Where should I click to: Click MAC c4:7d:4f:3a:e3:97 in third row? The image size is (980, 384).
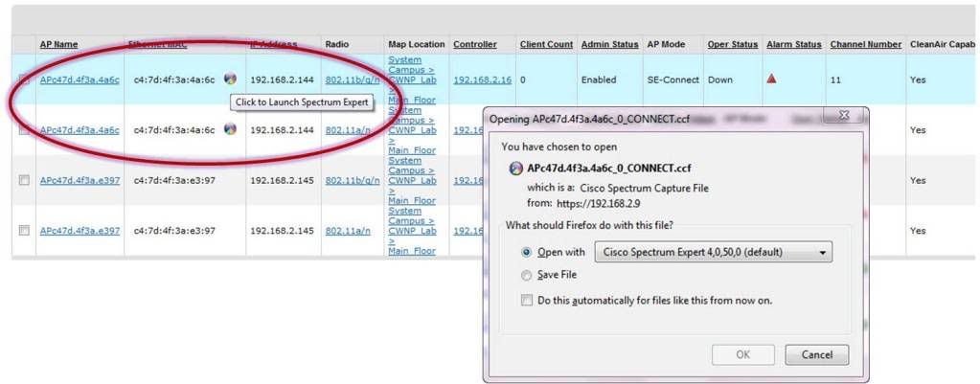(174, 180)
